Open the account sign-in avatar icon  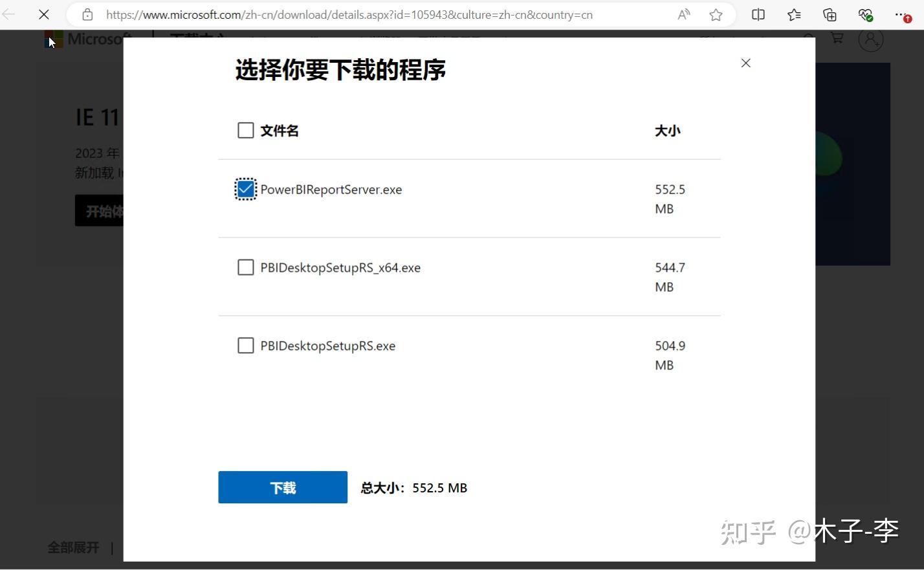pyautogui.click(x=871, y=39)
